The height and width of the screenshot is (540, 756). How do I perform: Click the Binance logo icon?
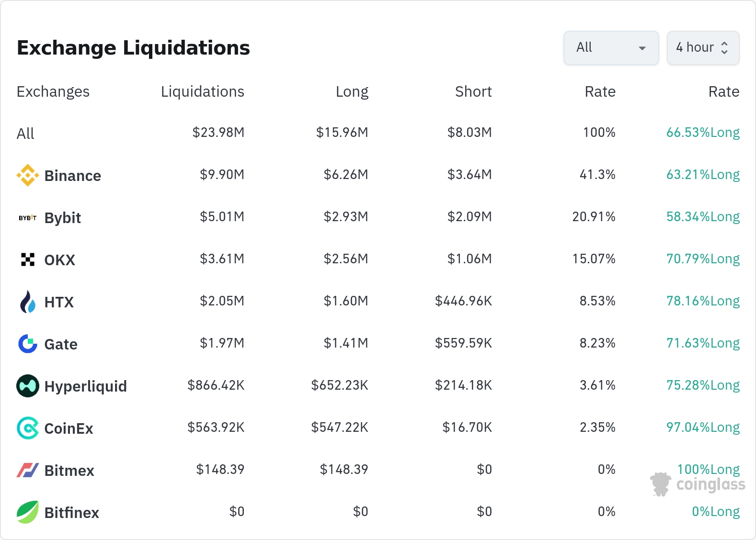pyautogui.click(x=28, y=175)
